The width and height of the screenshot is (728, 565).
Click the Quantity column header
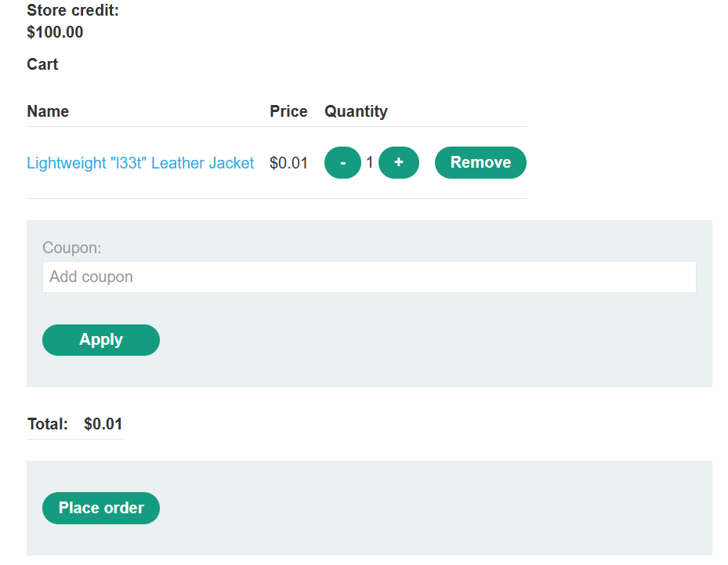click(x=356, y=111)
